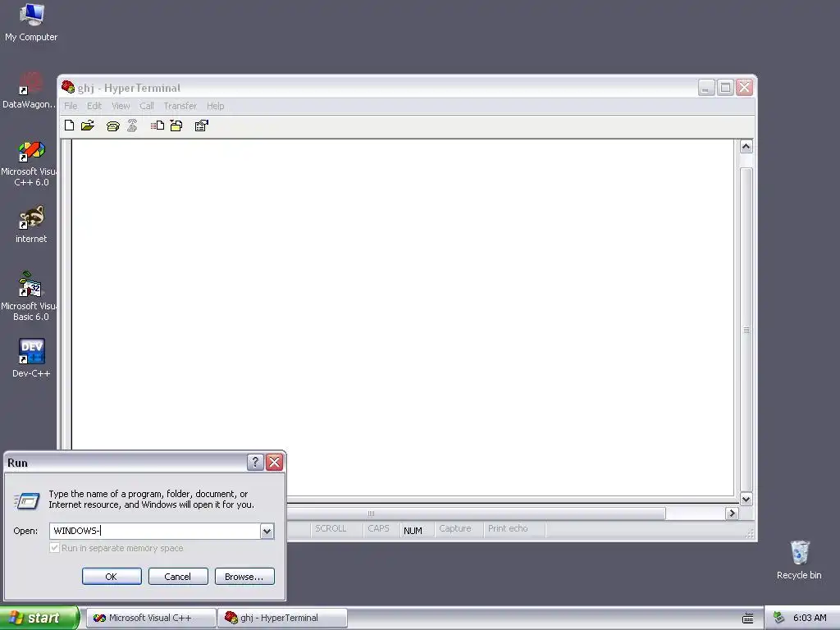This screenshot has height=630, width=840.
Task: Open the Edit menu in HyperTerminal
Action: pyautogui.click(x=94, y=106)
